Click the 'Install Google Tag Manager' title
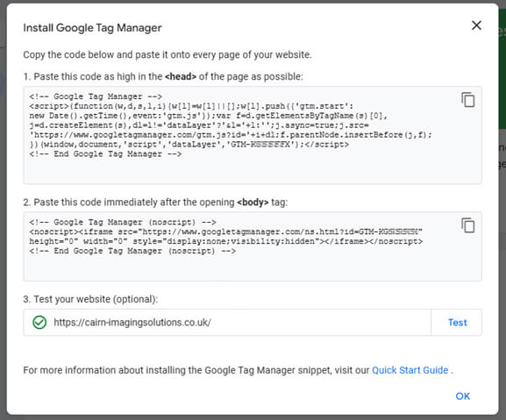The image size is (506, 420). 92,28
